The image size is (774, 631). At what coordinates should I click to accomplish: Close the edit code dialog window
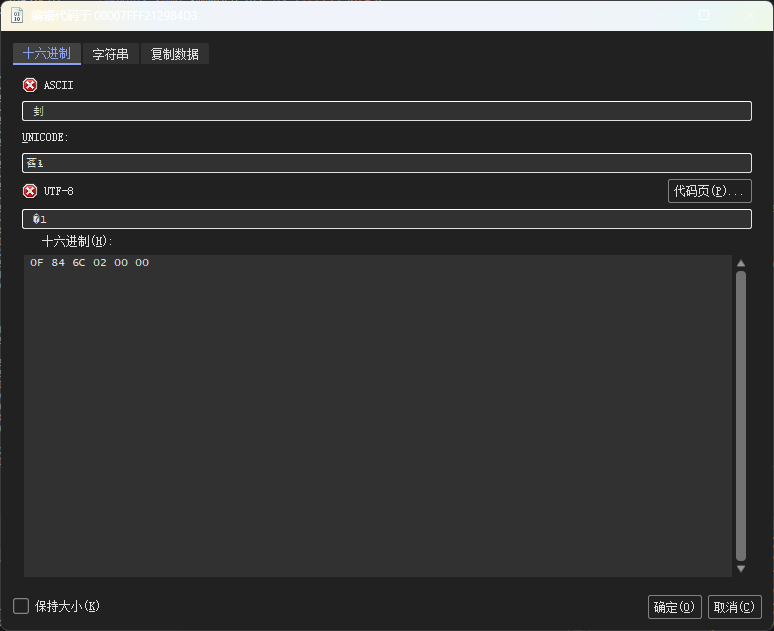point(750,15)
